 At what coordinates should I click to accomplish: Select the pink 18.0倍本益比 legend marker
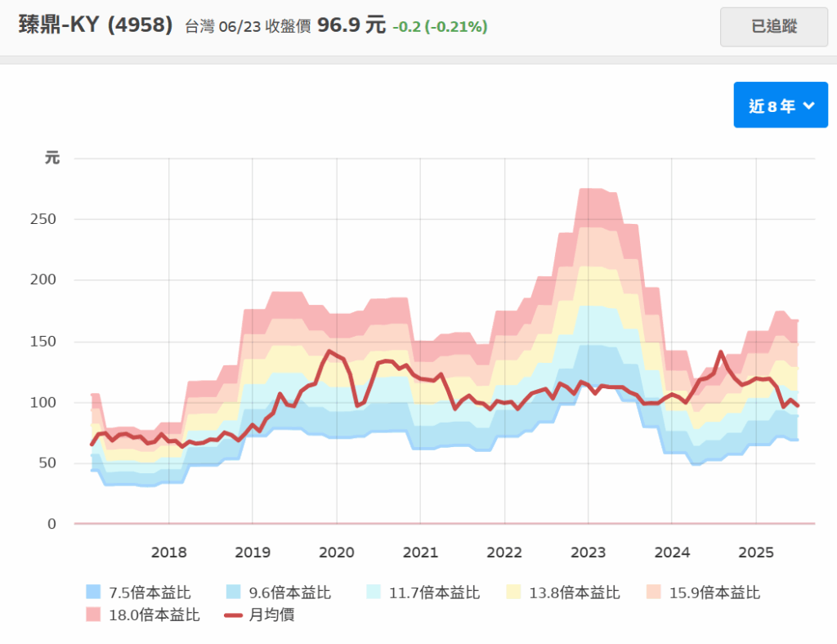coord(93,615)
